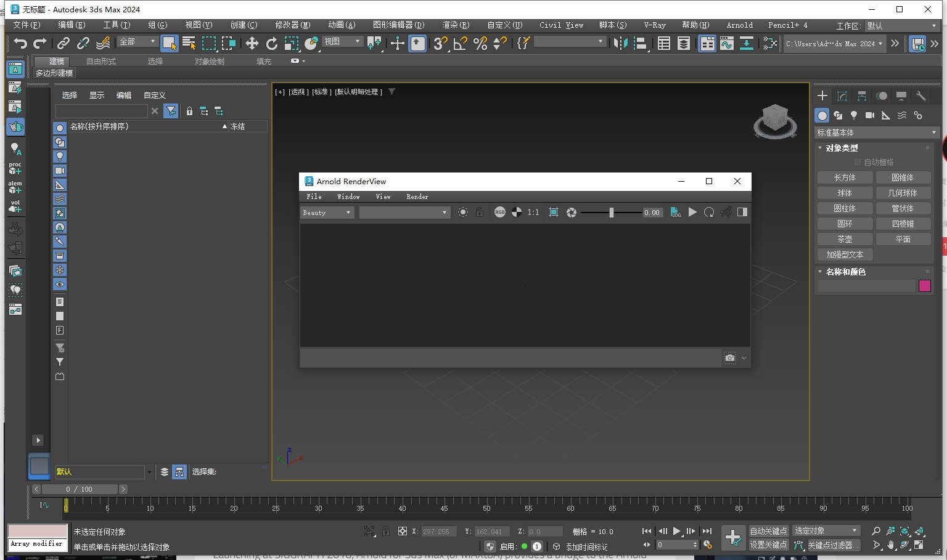The height and width of the screenshot is (560, 947).
Task: Collapse the 名称和颜色 rollout
Action: point(845,272)
